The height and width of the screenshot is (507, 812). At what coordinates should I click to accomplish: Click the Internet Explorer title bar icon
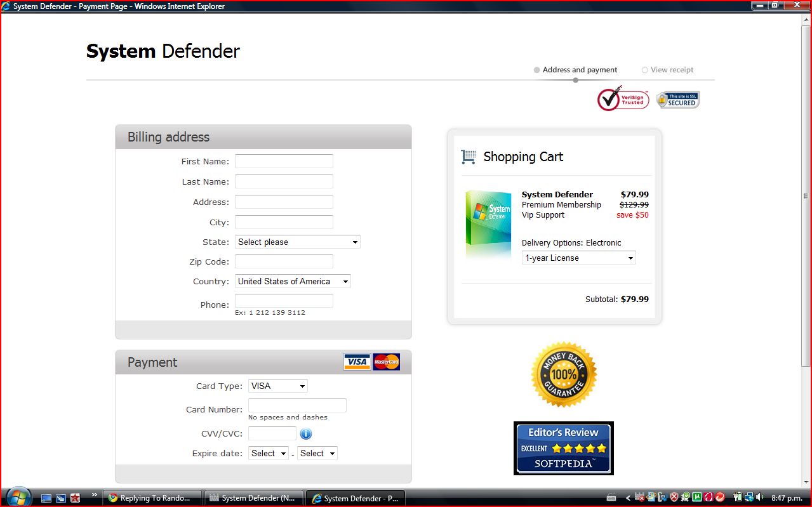pyautogui.click(x=6, y=6)
